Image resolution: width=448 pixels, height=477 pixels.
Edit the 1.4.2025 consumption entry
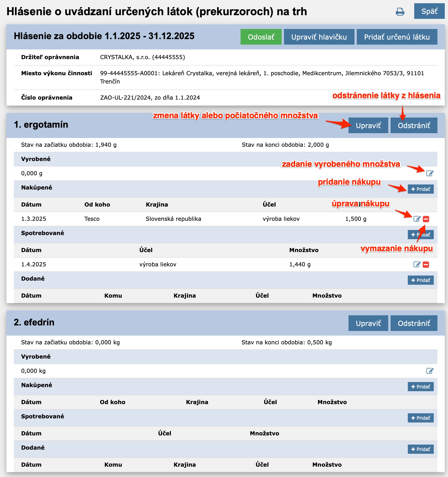[417, 264]
